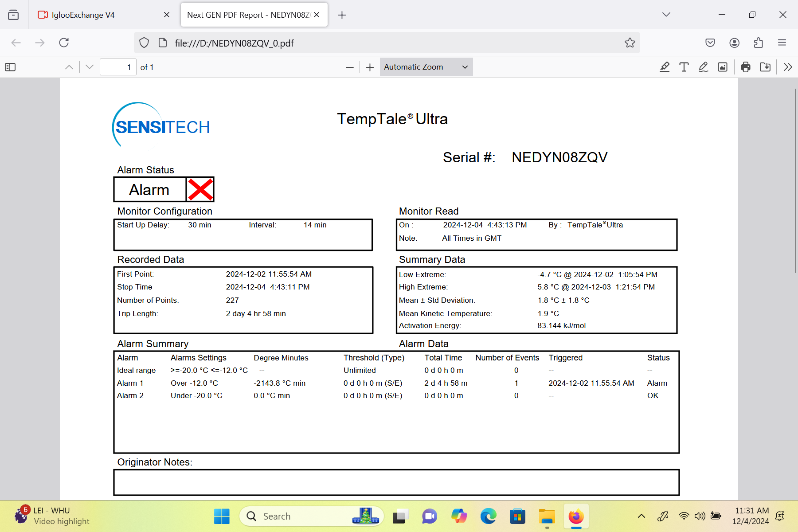Click the page number field
The image size is (798, 532).
[x=118, y=67]
